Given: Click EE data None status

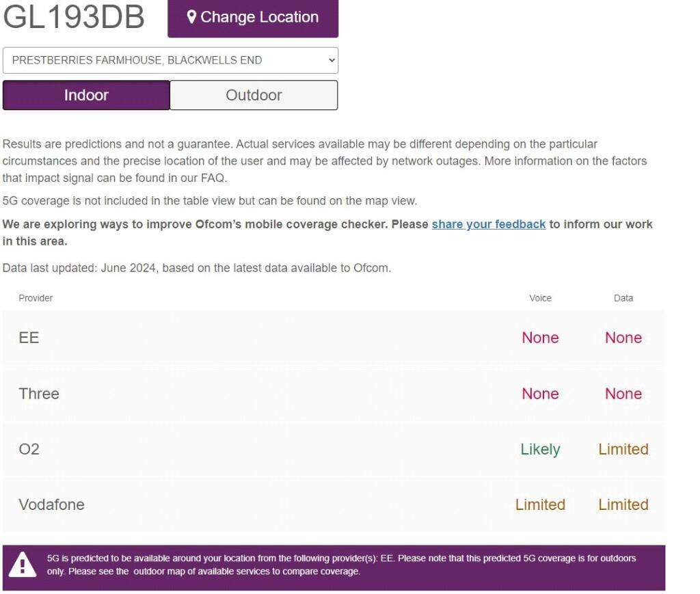Looking at the screenshot, I should pyautogui.click(x=623, y=338).
